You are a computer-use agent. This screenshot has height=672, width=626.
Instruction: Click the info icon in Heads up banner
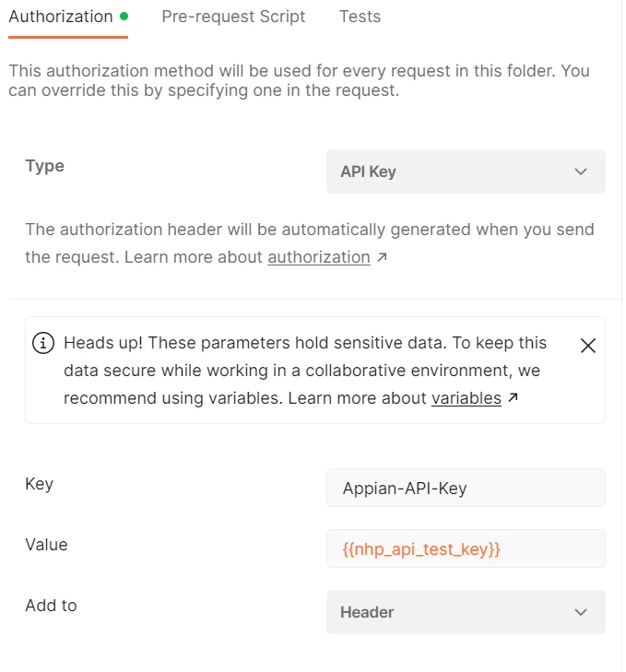tap(43, 343)
